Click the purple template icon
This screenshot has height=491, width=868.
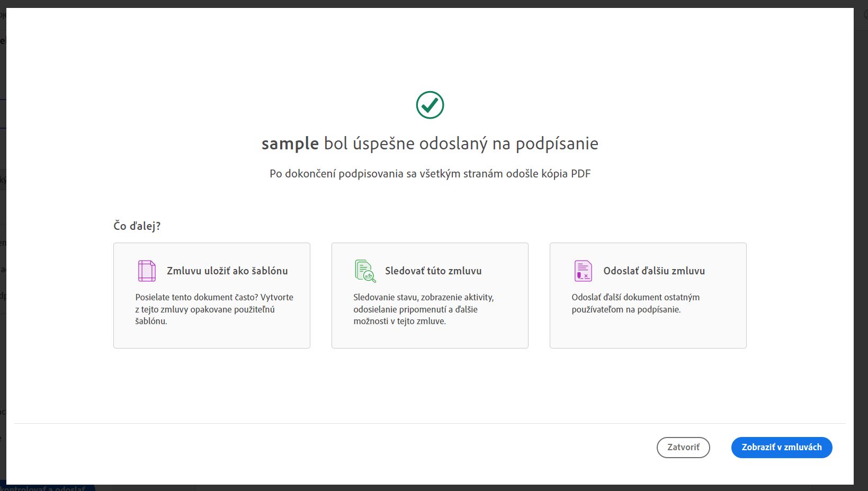pyautogui.click(x=147, y=271)
